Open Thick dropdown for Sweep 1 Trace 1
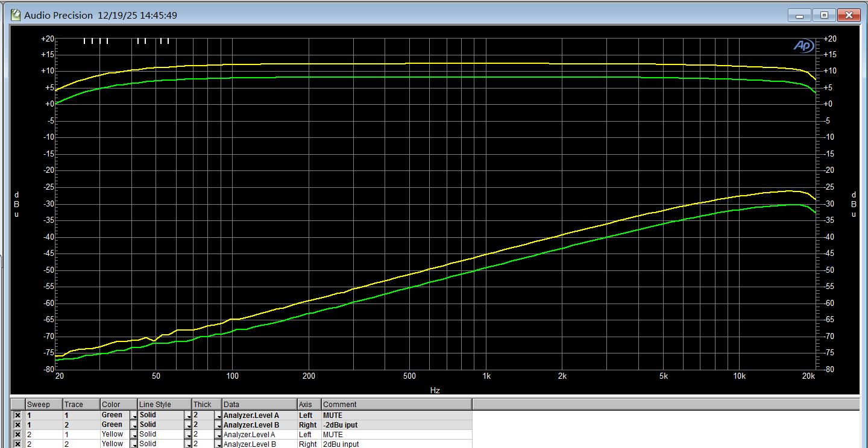Screen dimensions: 868x448 click(x=218, y=415)
